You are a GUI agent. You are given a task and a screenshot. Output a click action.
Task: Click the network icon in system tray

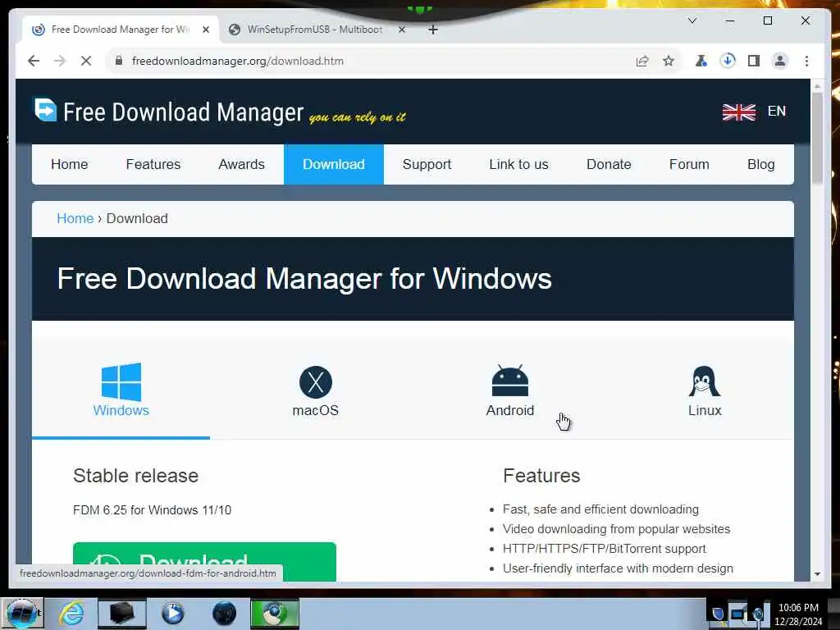click(737, 614)
